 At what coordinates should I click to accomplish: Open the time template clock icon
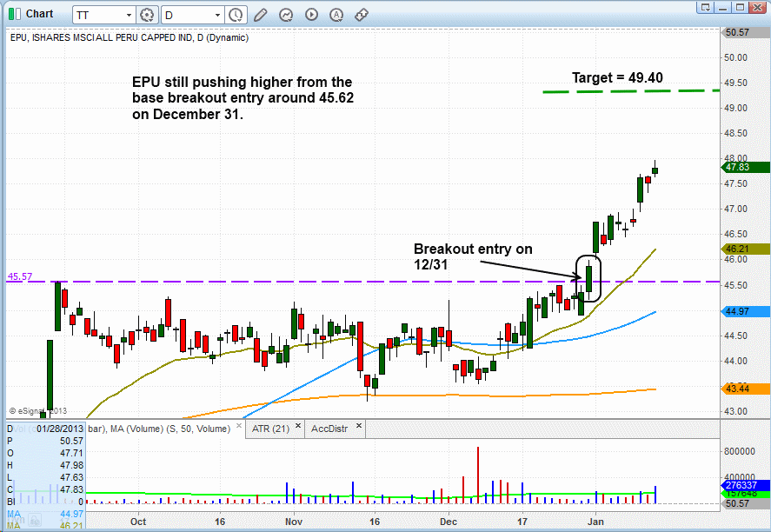click(x=236, y=16)
